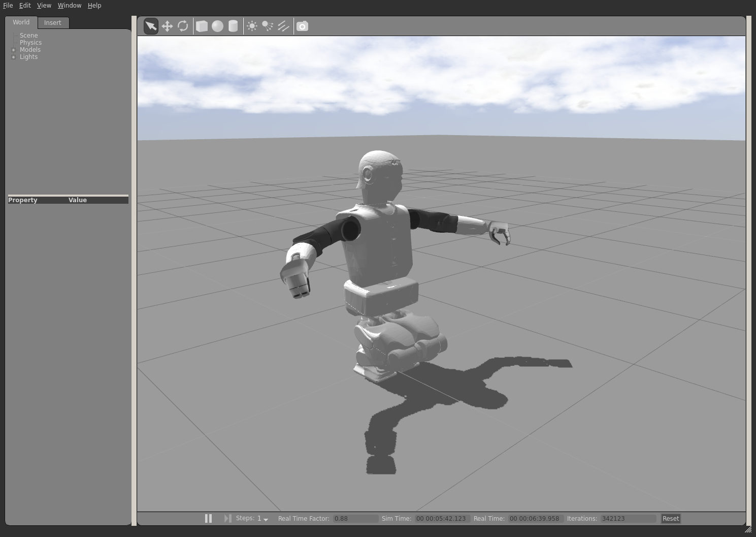Take a screenshot with camera icon
Viewport: 756px width, 537px height.
coord(302,26)
